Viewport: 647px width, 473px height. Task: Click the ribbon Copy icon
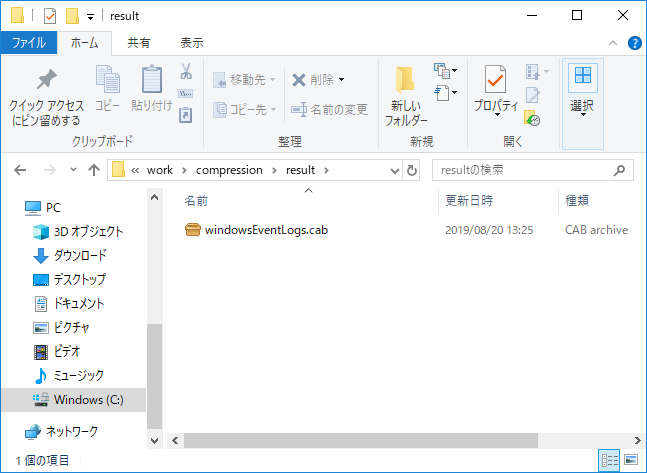(108, 78)
